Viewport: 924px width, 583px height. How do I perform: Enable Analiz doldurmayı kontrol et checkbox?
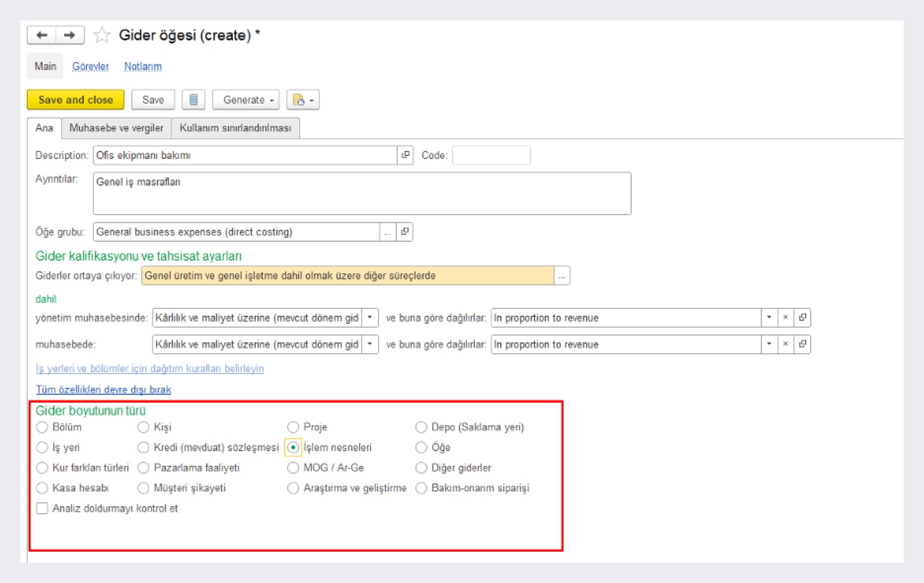click(x=43, y=509)
